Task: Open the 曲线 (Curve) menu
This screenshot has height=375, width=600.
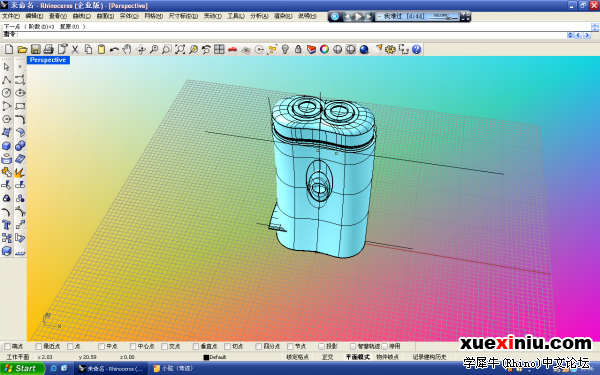Action: tap(82, 16)
